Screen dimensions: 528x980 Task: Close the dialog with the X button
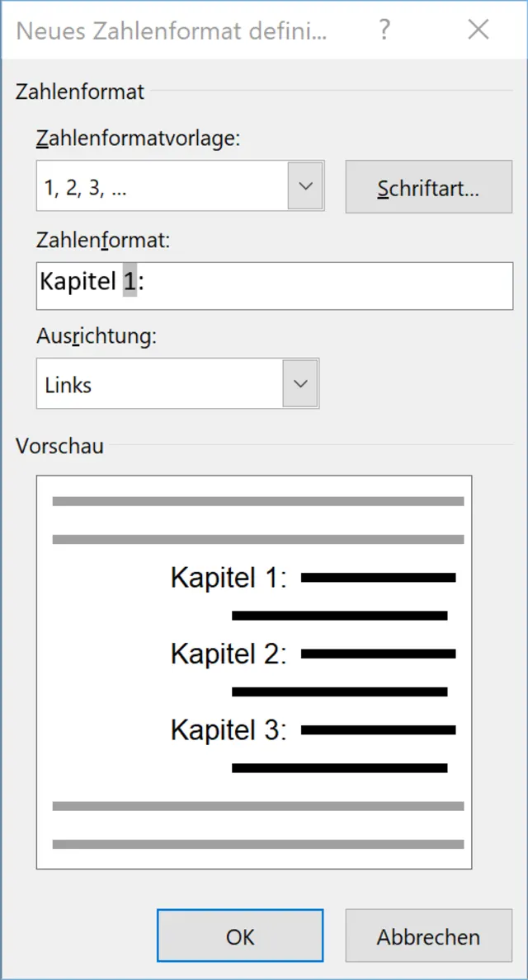(478, 30)
